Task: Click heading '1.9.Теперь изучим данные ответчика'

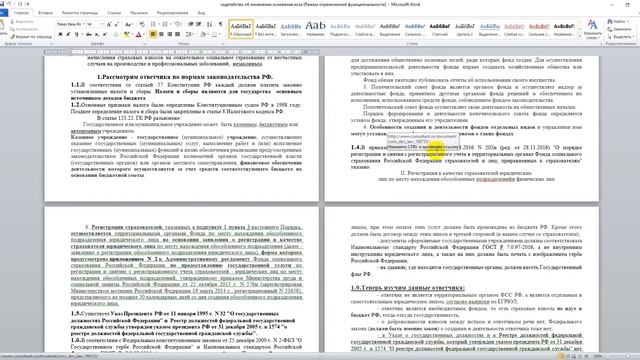Action: [x=407, y=288]
